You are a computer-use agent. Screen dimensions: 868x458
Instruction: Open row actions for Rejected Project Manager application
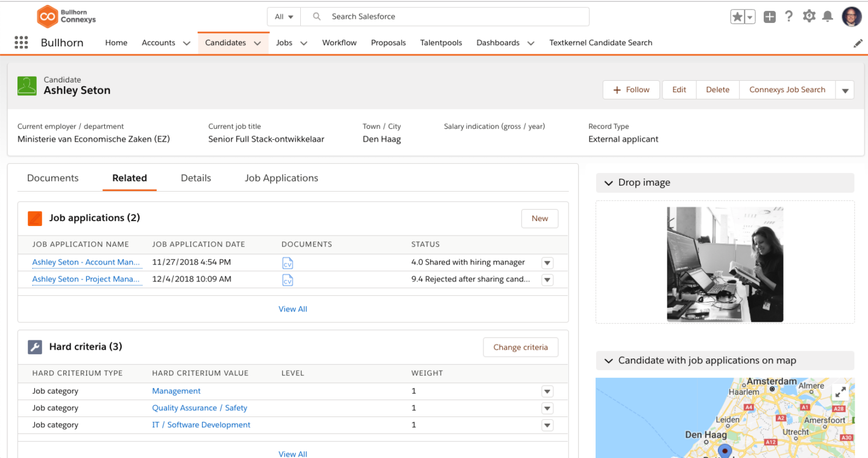(x=547, y=280)
